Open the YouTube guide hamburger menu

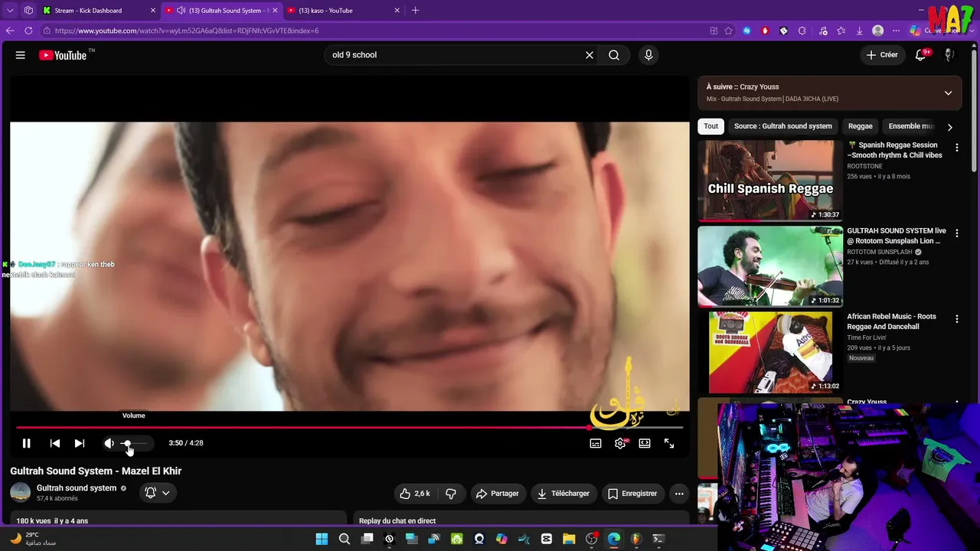[21, 55]
